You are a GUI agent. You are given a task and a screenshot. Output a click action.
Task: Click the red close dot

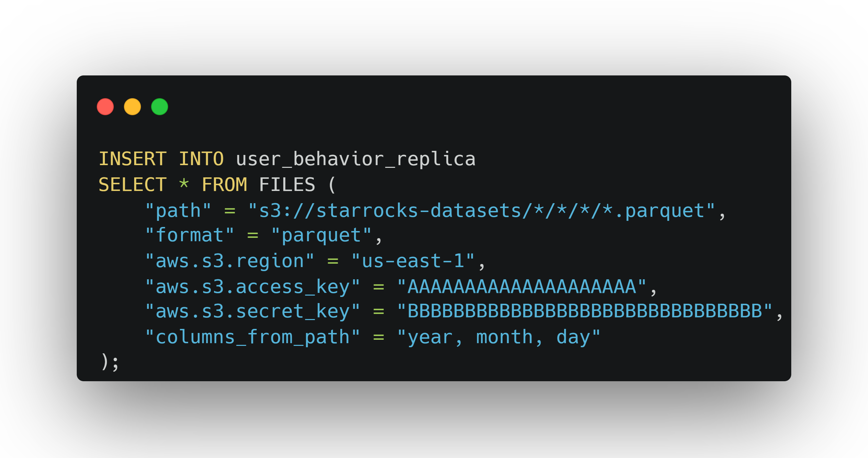[x=105, y=107]
